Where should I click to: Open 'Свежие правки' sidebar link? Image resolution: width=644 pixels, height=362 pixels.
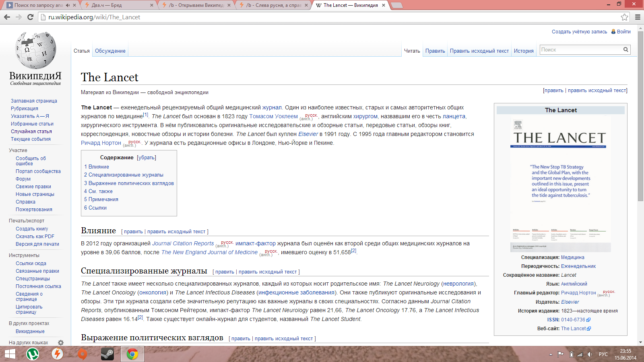[33, 187]
